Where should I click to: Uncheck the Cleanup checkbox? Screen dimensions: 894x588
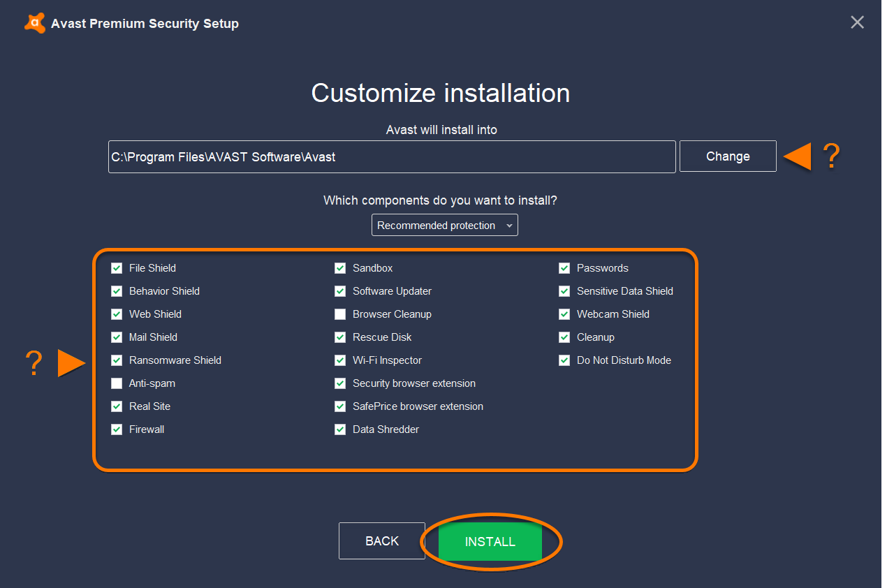564,337
